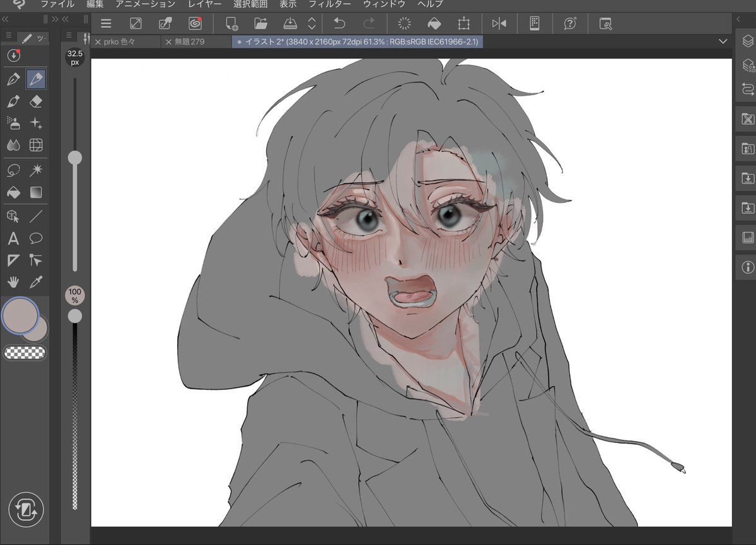Open the ヘルプ menu
The width and height of the screenshot is (756, 545).
click(x=430, y=4)
